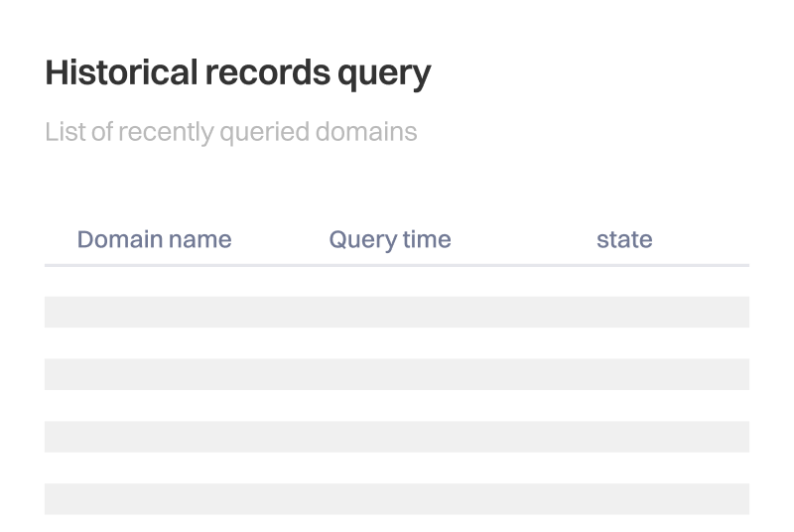Select the second placeholder row's Domain name cell
Screen dimensions: 794x532
click(154, 374)
